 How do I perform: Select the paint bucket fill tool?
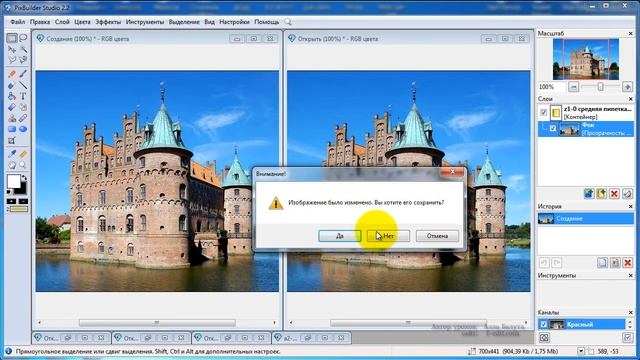tap(12, 96)
